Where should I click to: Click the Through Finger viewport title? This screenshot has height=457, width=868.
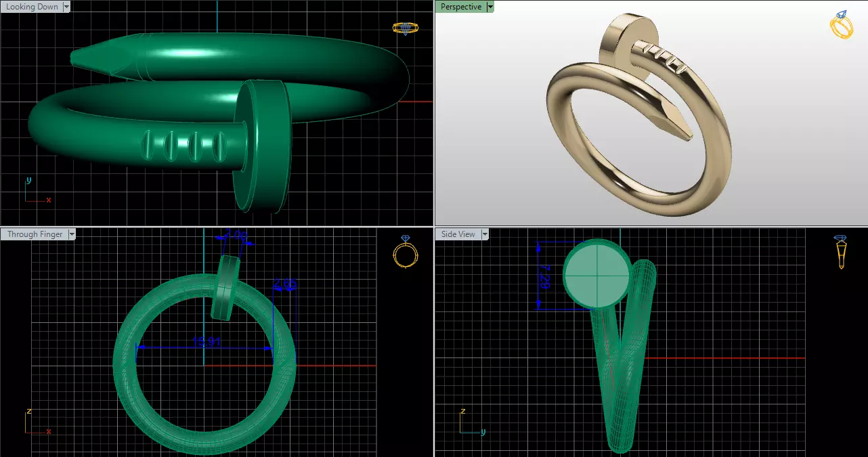click(35, 234)
